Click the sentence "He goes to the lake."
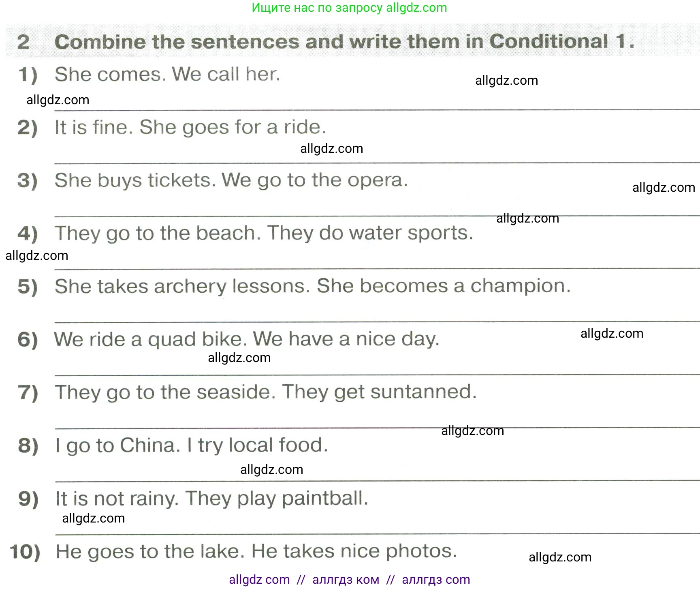This screenshot has height=589, width=700. tap(151, 551)
